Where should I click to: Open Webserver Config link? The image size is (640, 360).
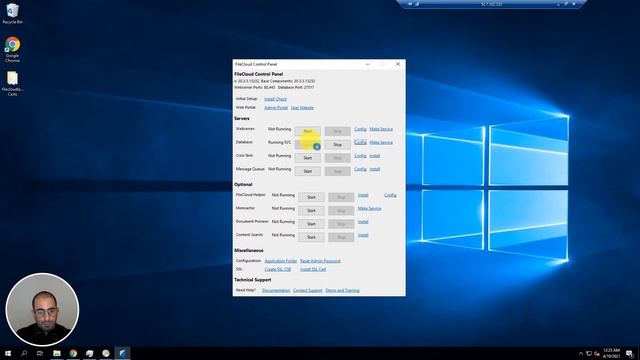[x=360, y=129]
